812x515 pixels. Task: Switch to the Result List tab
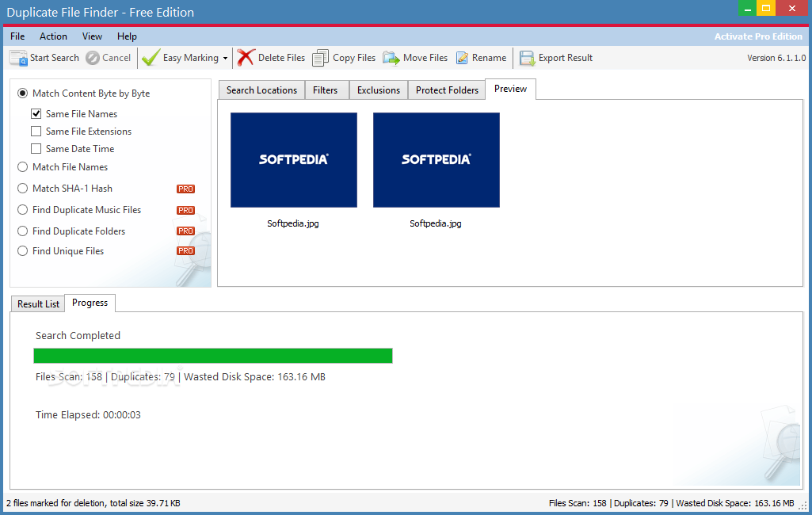pyautogui.click(x=38, y=304)
